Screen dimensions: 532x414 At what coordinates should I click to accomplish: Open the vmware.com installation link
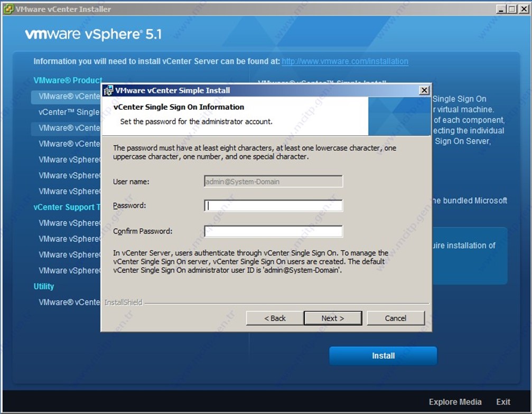(x=345, y=61)
